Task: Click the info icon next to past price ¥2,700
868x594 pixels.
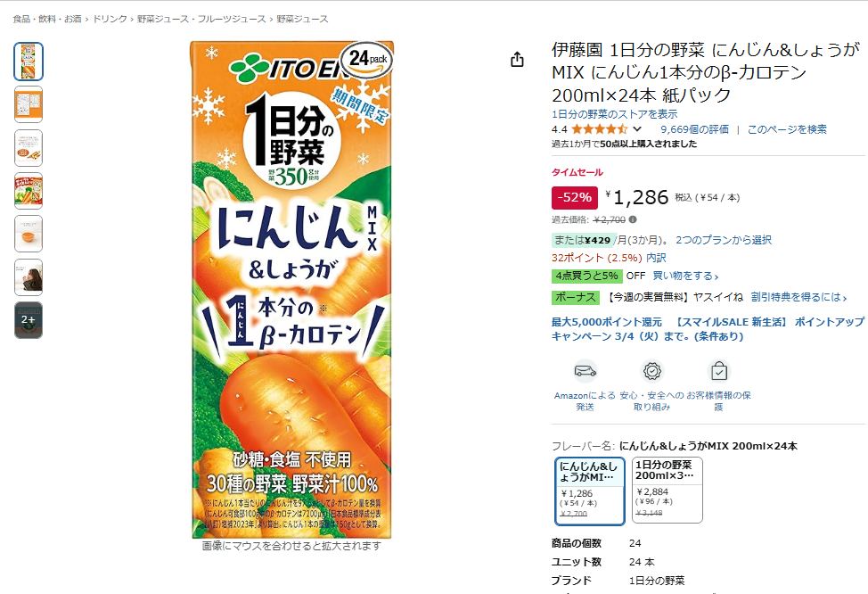Action: click(x=633, y=219)
